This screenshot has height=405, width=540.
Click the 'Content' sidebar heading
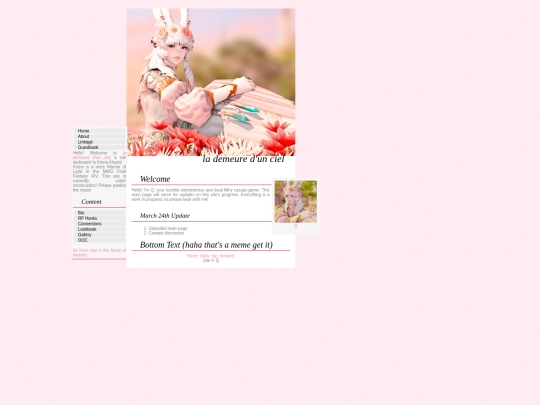point(91,202)
